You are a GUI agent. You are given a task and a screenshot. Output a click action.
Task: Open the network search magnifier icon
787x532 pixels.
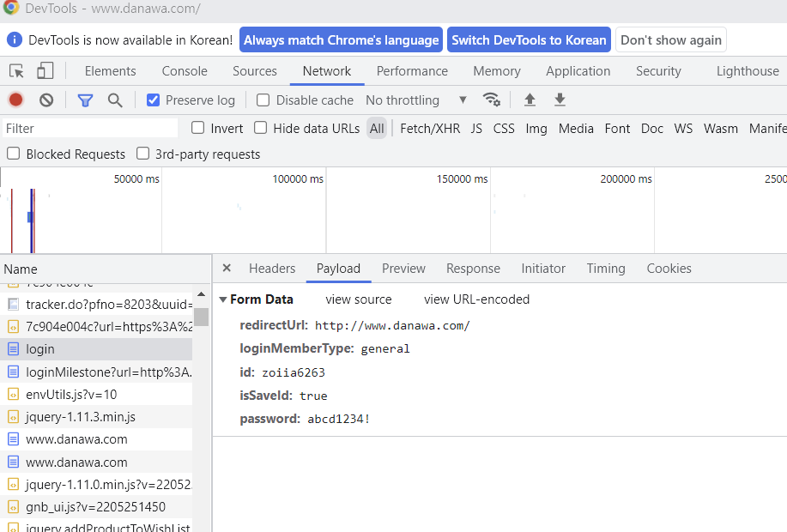coord(115,100)
